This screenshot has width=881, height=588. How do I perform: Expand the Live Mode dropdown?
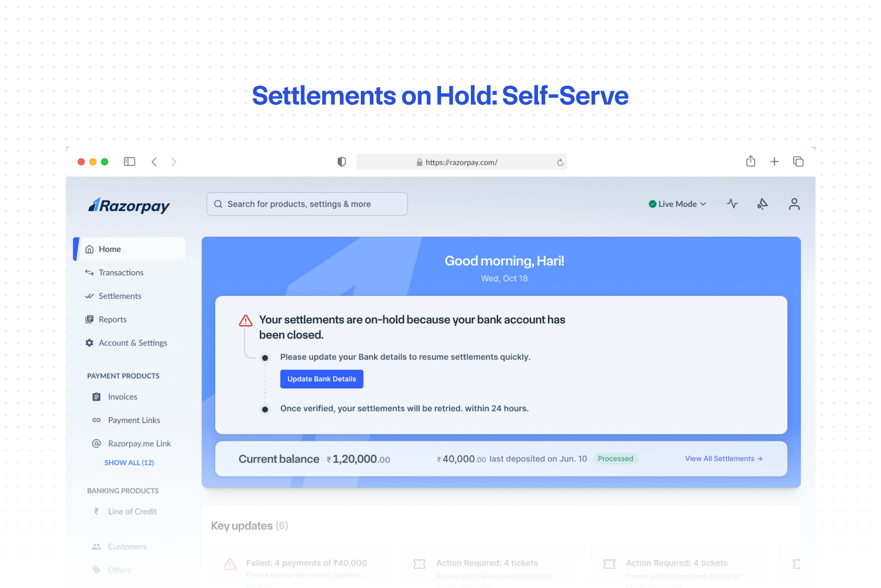[677, 204]
